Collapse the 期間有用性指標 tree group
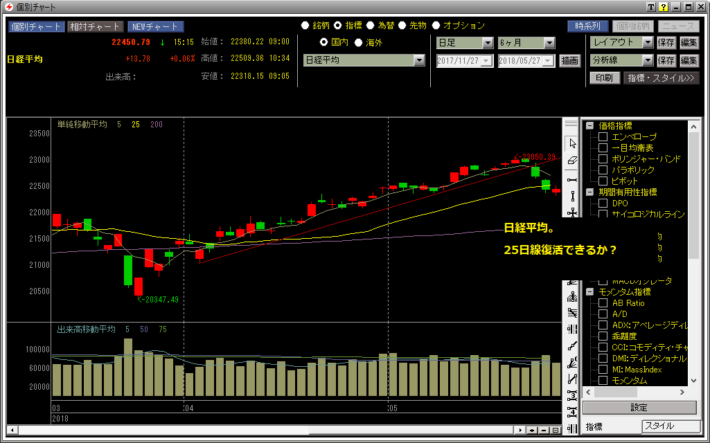This screenshot has width=710, height=443. 590,192
